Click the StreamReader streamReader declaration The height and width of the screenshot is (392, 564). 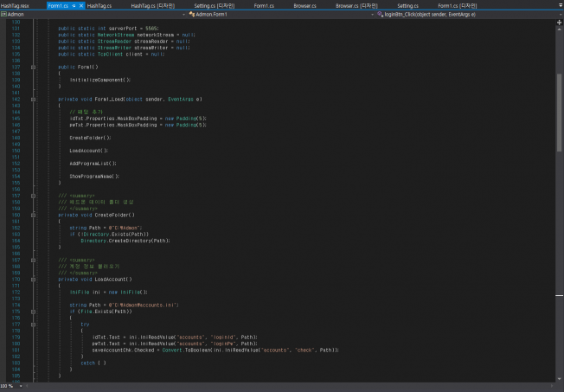(124, 42)
